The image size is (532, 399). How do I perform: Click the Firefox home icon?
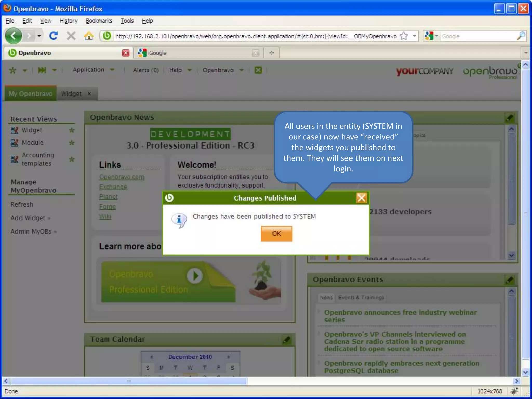pyautogui.click(x=89, y=36)
